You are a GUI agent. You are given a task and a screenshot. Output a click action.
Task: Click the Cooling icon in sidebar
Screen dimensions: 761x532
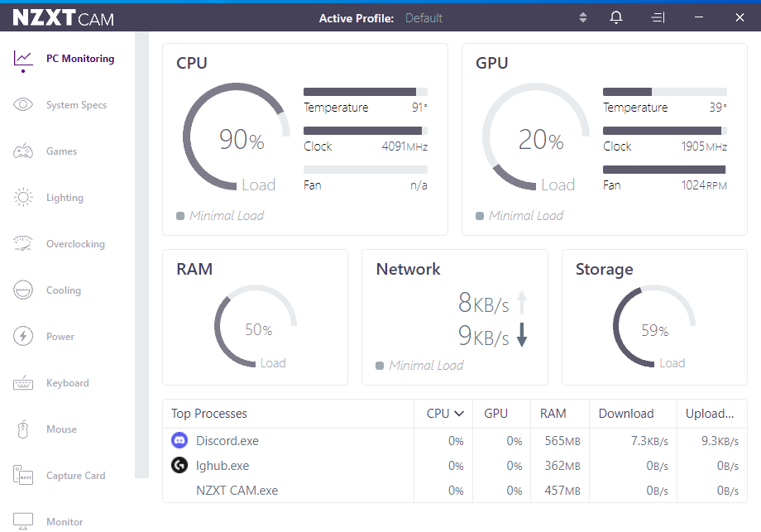click(23, 290)
